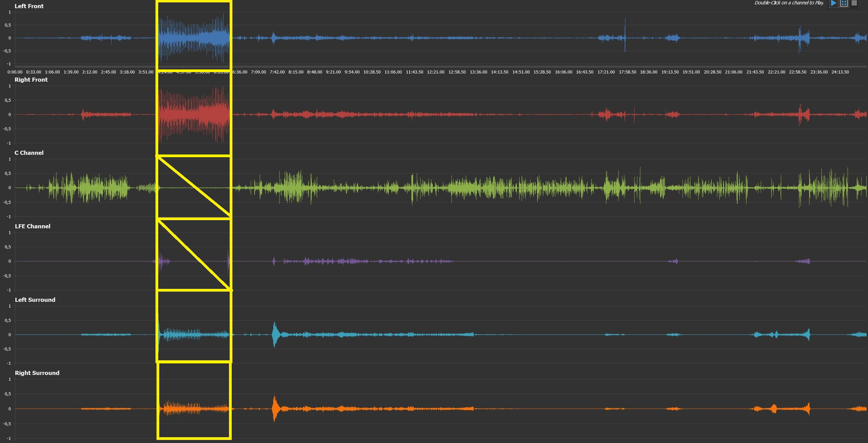This screenshot has height=443, width=868.
Task: Select the LFE Channel label
Action: [32, 226]
